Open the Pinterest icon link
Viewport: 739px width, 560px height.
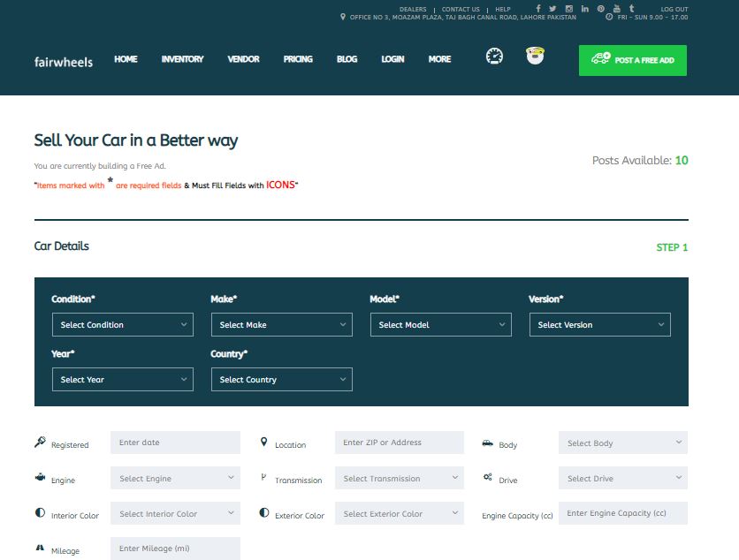pyautogui.click(x=600, y=9)
